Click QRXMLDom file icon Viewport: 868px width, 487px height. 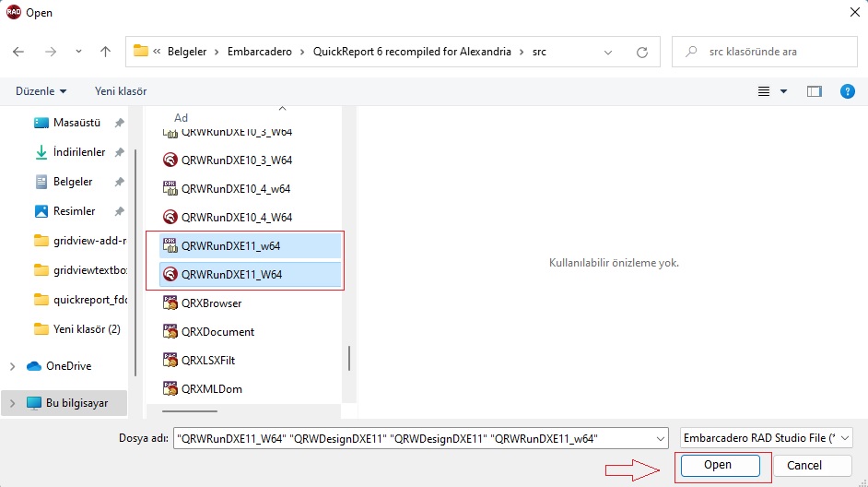[170, 388]
